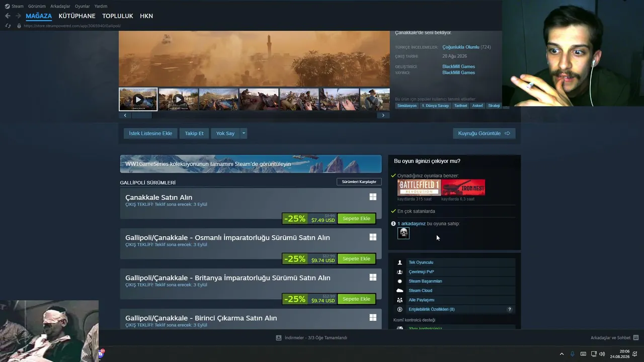This screenshot has width=644, height=362.
Task: Open Arkadaşlar ve Sohbet panel
Action: click(614, 338)
